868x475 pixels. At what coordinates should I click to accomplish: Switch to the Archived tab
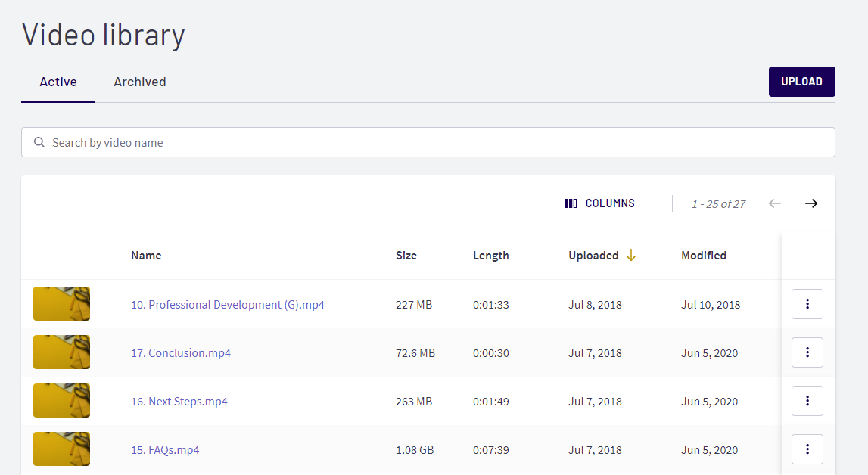tap(140, 82)
